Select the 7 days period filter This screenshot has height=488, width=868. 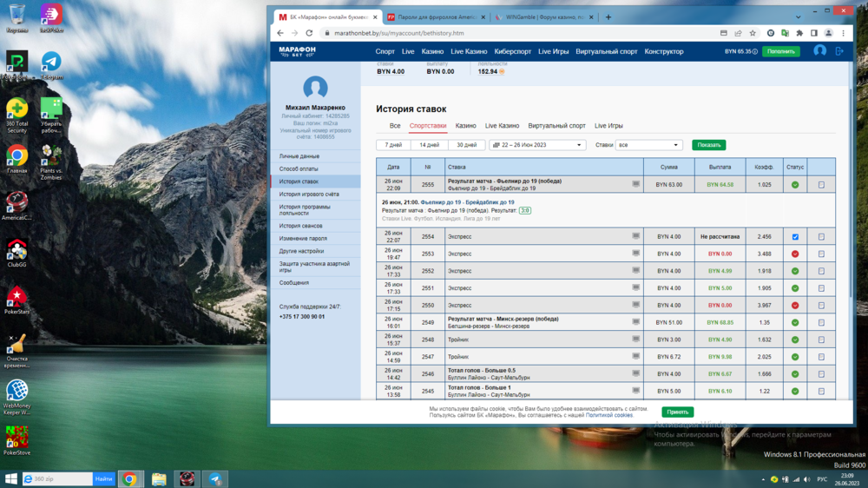click(x=393, y=145)
